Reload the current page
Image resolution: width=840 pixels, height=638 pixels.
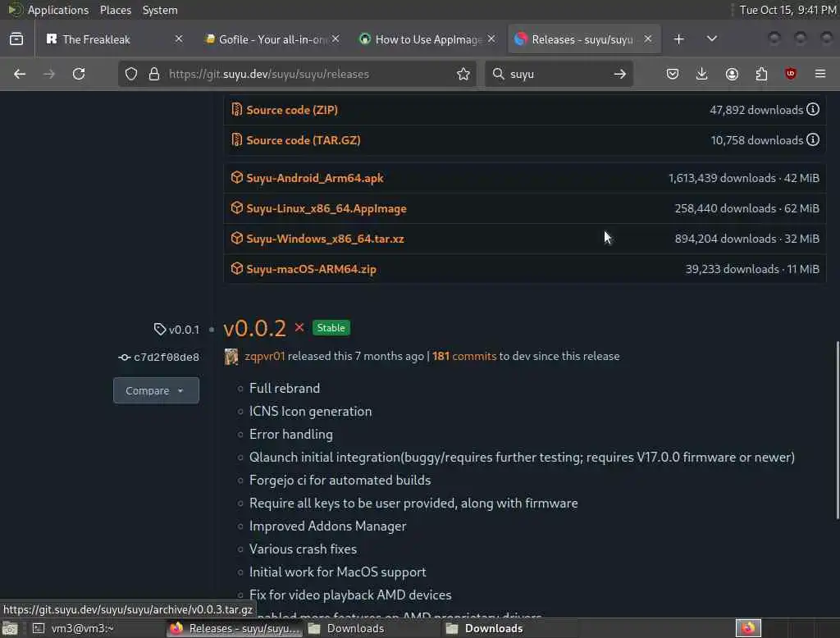tap(79, 74)
